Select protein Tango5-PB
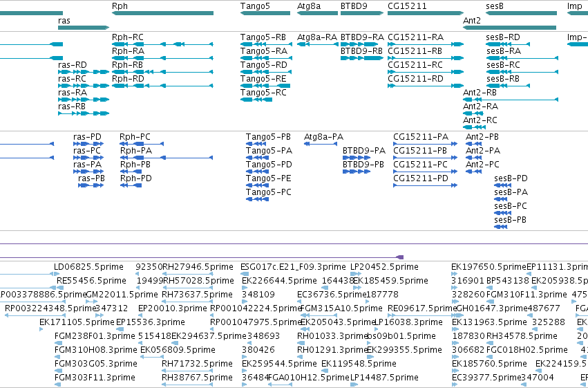588x388 pixels. pyautogui.click(x=256, y=144)
